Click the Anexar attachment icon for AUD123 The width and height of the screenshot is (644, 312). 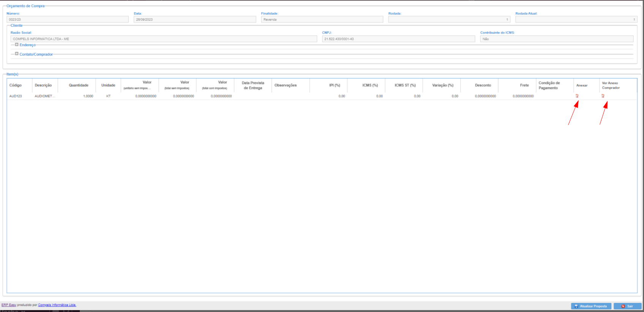pos(577,96)
